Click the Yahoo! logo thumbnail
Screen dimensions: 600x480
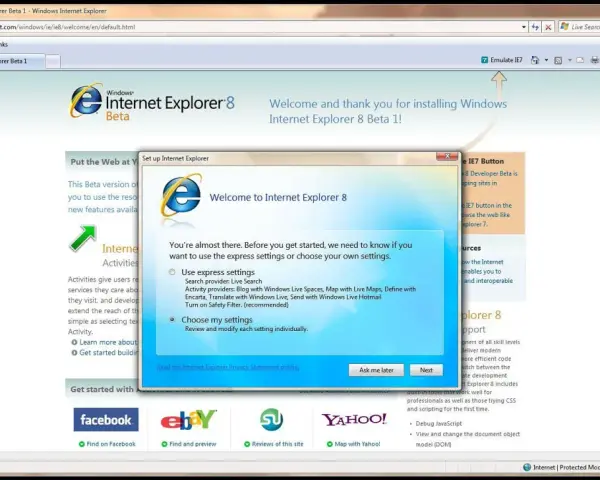click(x=354, y=420)
